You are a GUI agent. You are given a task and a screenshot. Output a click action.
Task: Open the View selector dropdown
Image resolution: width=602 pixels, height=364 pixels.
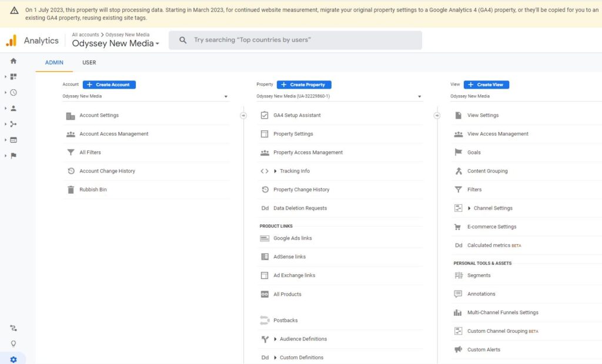(x=526, y=96)
